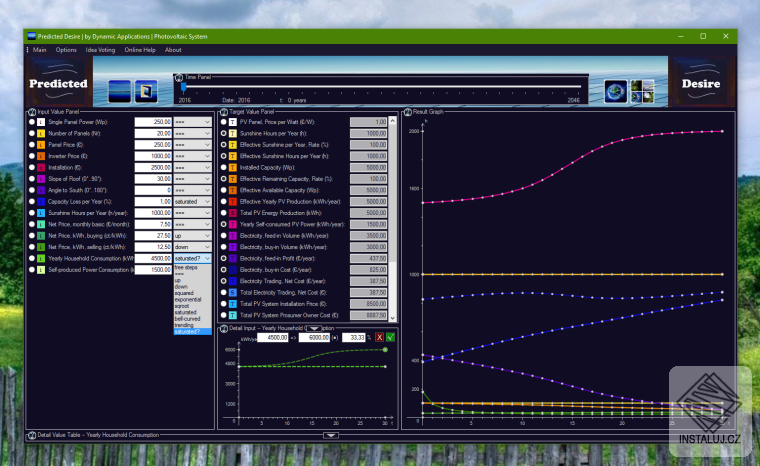Viewport: 760px width, 466px height.
Task: Select the radio button for Single Panel Power
Action: (32, 122)
